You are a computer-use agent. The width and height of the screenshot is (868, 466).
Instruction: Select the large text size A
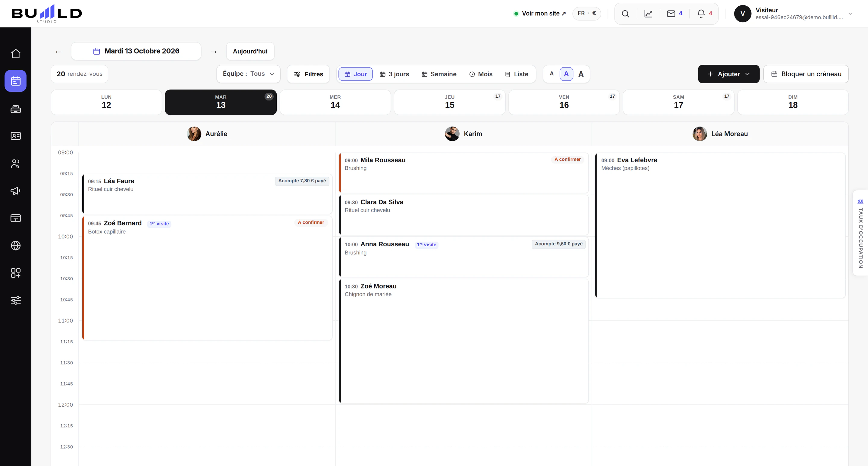581,74
